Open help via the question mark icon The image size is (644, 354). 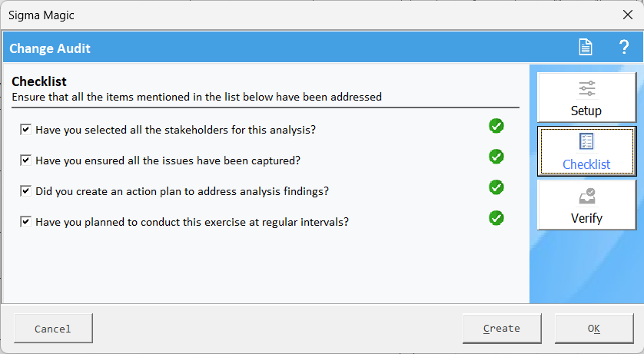[624, 47]
